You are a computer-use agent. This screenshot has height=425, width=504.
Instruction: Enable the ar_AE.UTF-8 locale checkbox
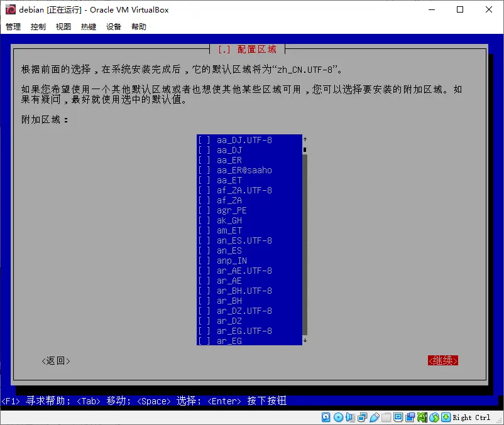click(204, 271)
